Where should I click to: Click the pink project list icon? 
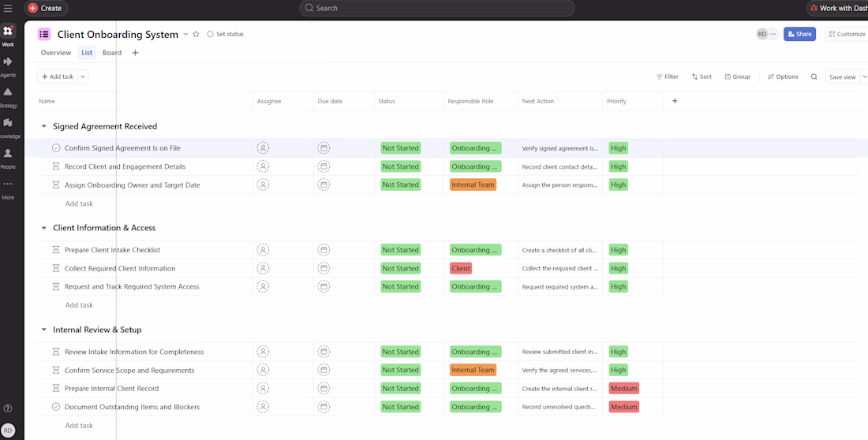pos(44,35)
